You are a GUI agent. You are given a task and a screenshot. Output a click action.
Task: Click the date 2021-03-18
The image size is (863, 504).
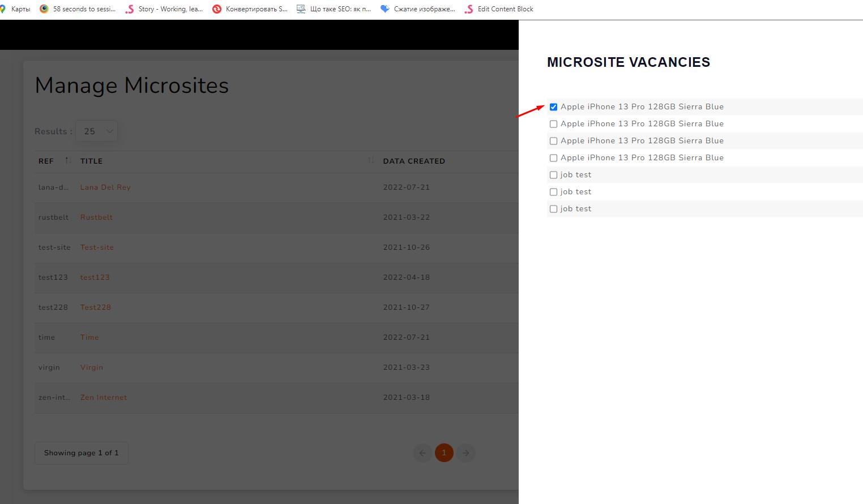(407, 398)
